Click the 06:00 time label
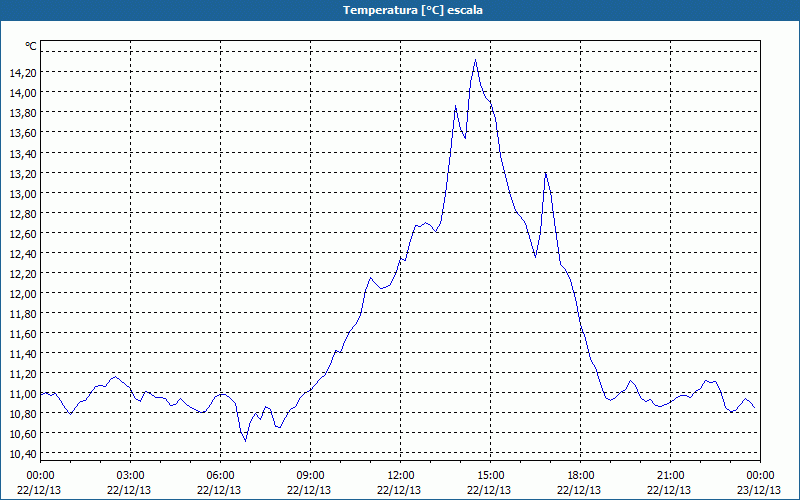This screenshot has width=800, height=500. (220, 476)
